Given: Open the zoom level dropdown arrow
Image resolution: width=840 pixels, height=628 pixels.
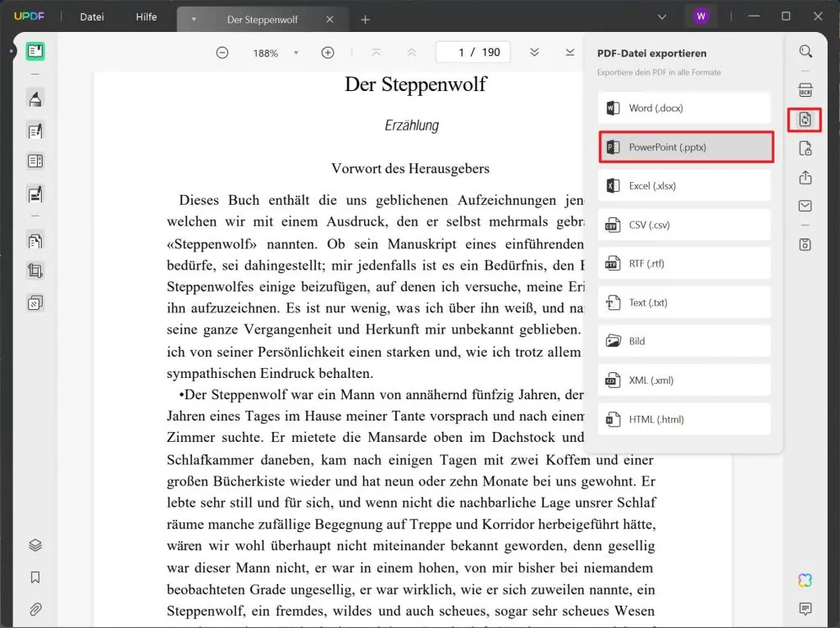Looking at the screenshot, I should point(296,52).
